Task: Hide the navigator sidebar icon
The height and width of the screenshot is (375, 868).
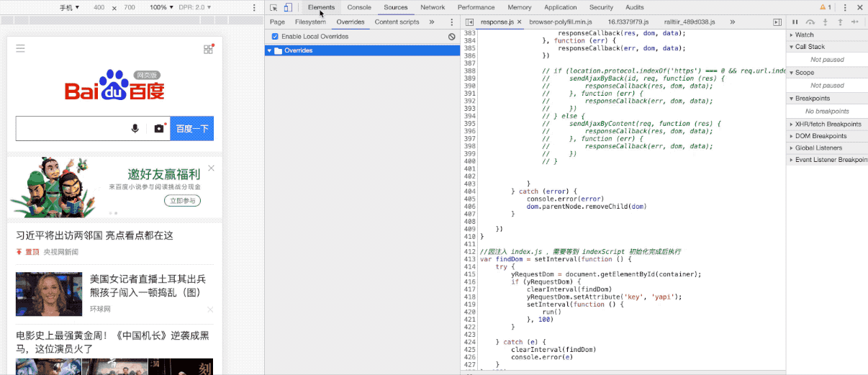Action: click(x=469, y=22)
